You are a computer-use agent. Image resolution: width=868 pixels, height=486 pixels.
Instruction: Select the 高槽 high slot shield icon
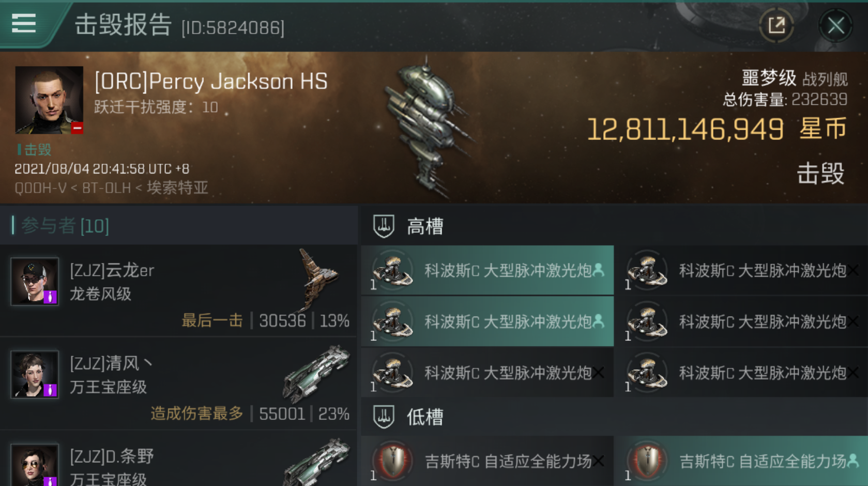tap(384, 226)
